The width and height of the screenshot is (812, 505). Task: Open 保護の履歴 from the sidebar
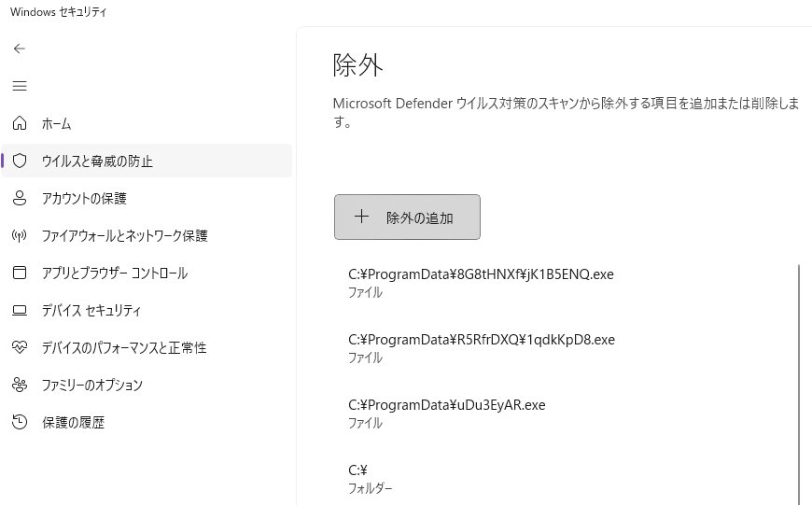click(x=73, y=423)
